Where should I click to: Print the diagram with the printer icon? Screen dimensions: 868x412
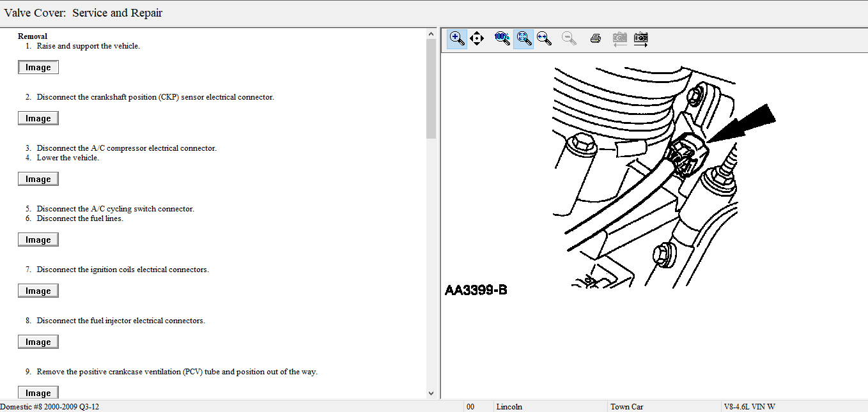(x=595, y=38)
